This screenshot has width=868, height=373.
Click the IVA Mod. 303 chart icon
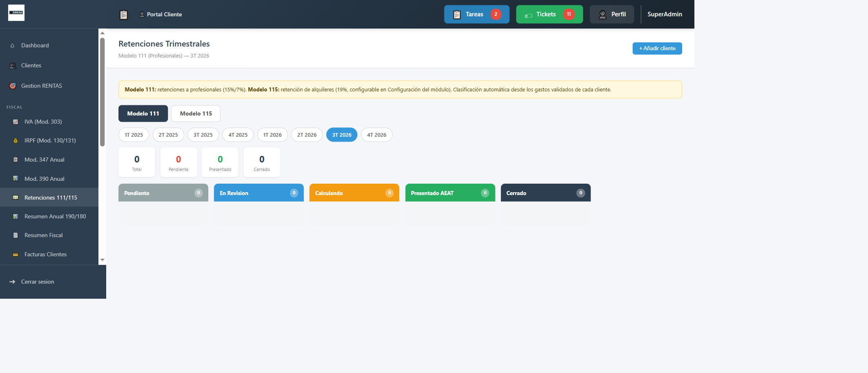[x=16, y=122]
